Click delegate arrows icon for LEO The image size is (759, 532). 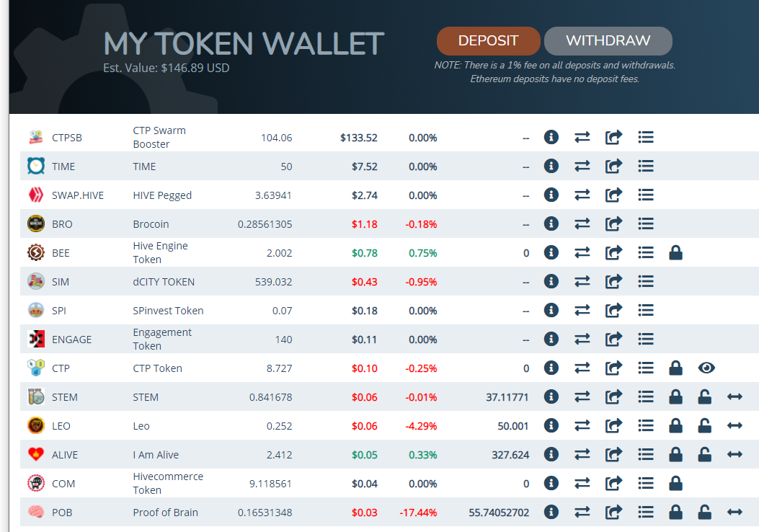click(x=734, y=425)
